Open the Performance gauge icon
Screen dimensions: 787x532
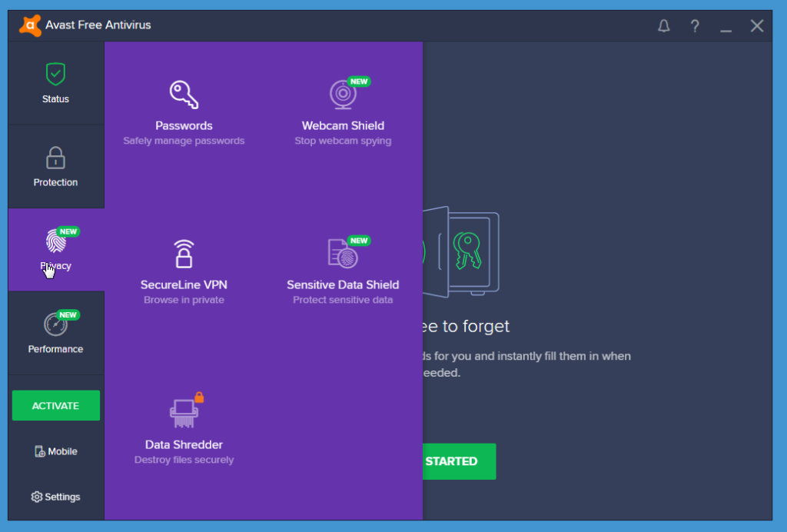tap(55, 324)
